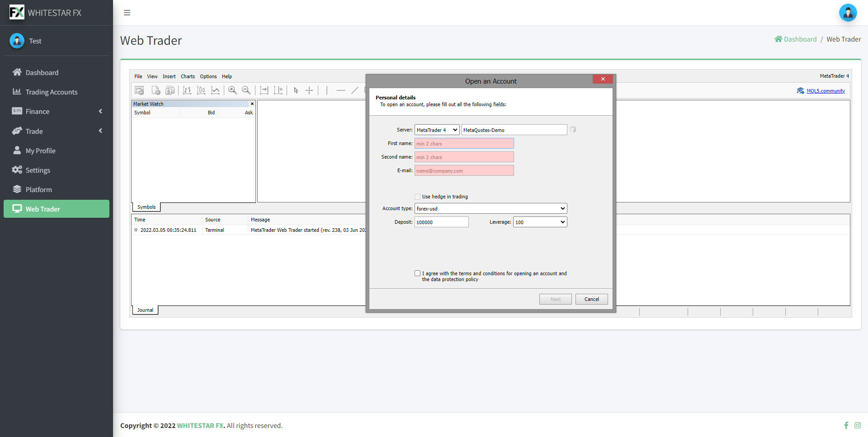Switch to line chart icon

[x=215, y=90]
